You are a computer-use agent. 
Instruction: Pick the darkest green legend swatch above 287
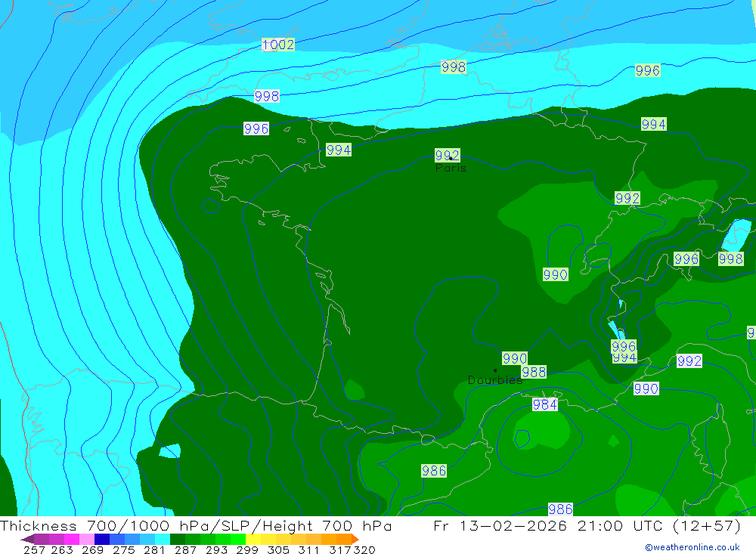(x=178, y=539)
